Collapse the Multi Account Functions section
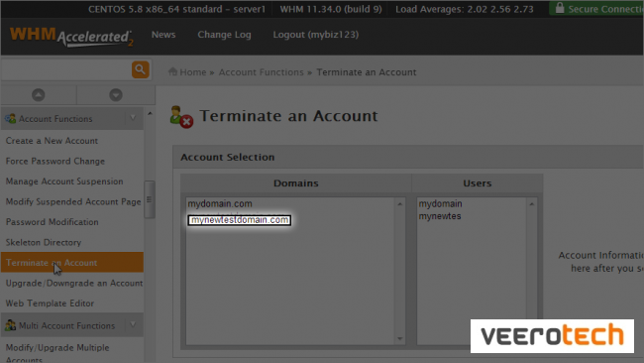The image size is (644, 363). [133, 325]
